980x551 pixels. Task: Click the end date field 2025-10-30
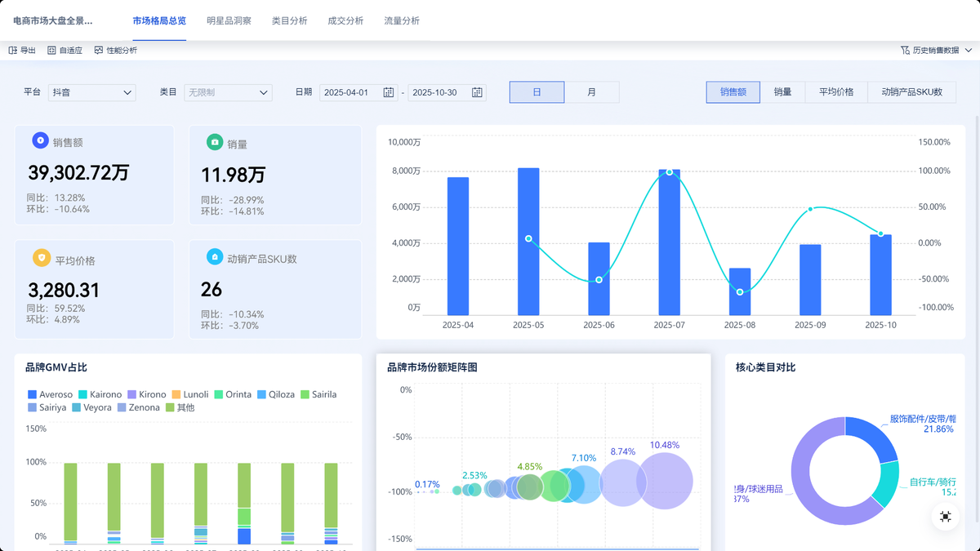point(447,92)
